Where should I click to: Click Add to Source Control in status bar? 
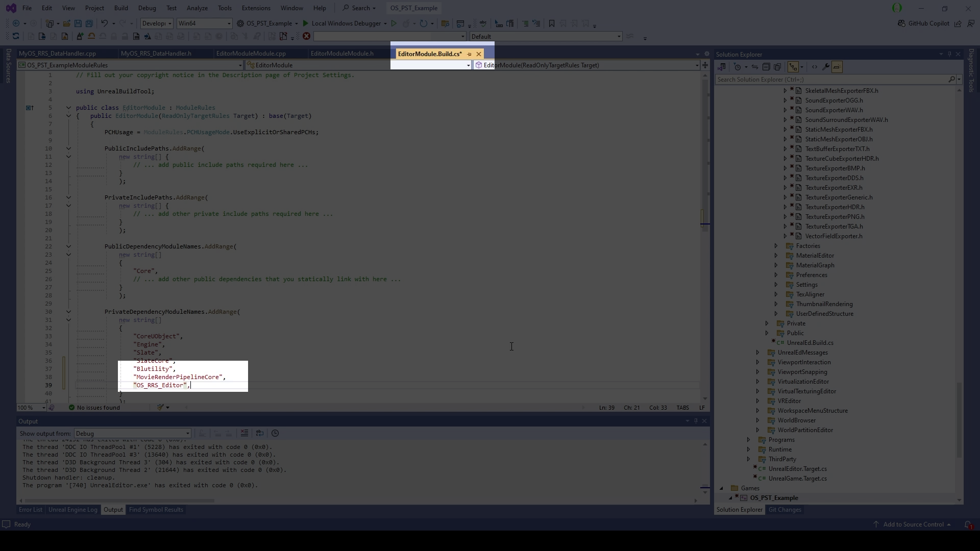click(x=913, y=524)
